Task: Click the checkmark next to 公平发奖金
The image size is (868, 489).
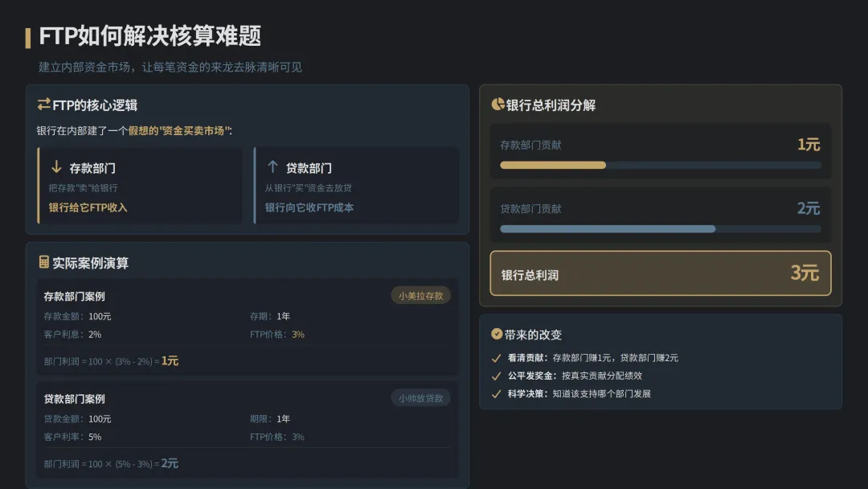Action: (496, 376)
